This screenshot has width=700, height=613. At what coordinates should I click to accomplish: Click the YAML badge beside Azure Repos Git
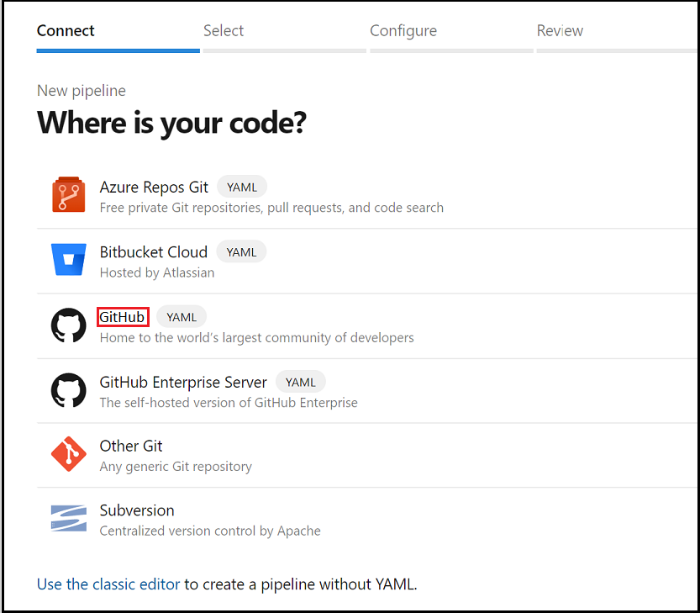[242, 187]
